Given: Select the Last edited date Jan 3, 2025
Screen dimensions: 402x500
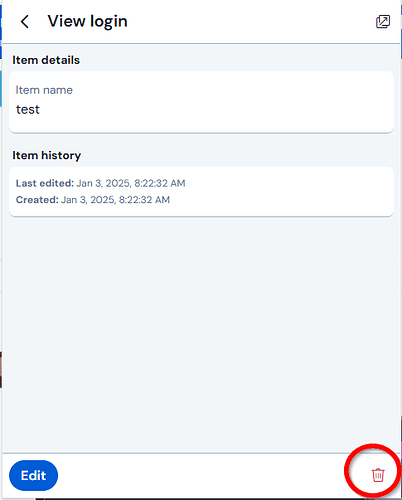Looking at the screenshot, I should click(x=103, y=183).
